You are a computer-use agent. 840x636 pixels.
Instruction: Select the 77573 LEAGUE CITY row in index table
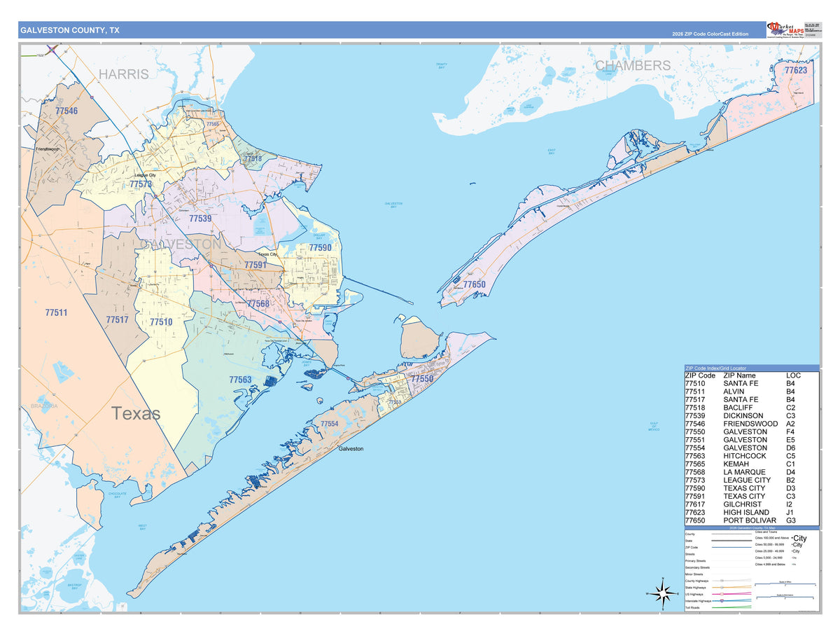[x=751, y=480]
